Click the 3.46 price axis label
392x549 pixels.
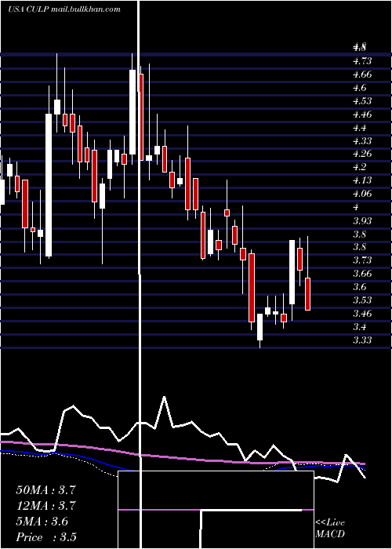pyautogui.click(x=362, y=314)
